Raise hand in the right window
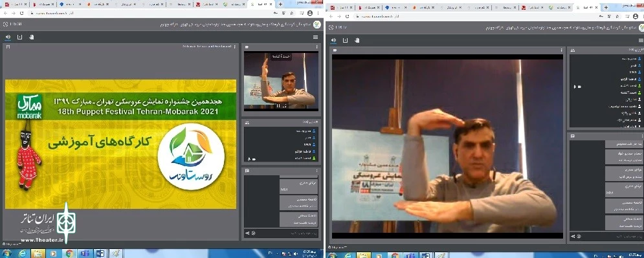 (357, 40)
